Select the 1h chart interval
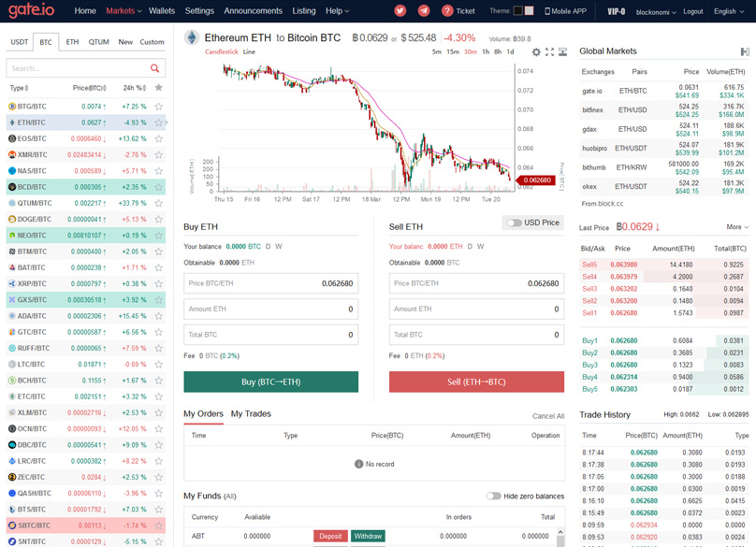Viewport: 756px width, 547px height. click(486, 51)
